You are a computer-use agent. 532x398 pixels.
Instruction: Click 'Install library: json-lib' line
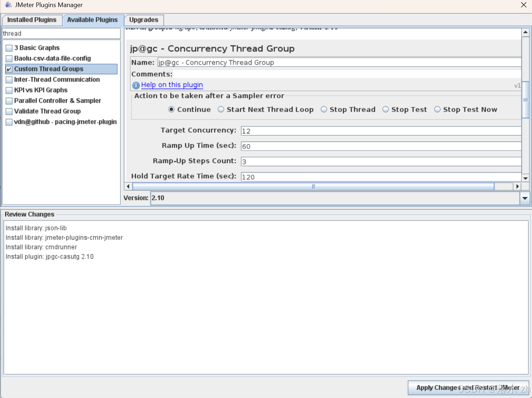(36, 228)
